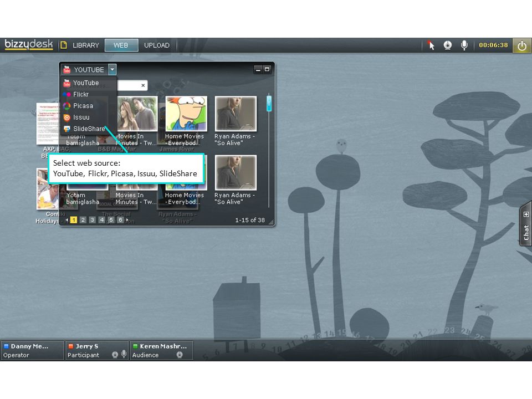Click the lower 'Movies In Minutes - Tw...' caption

135,198
